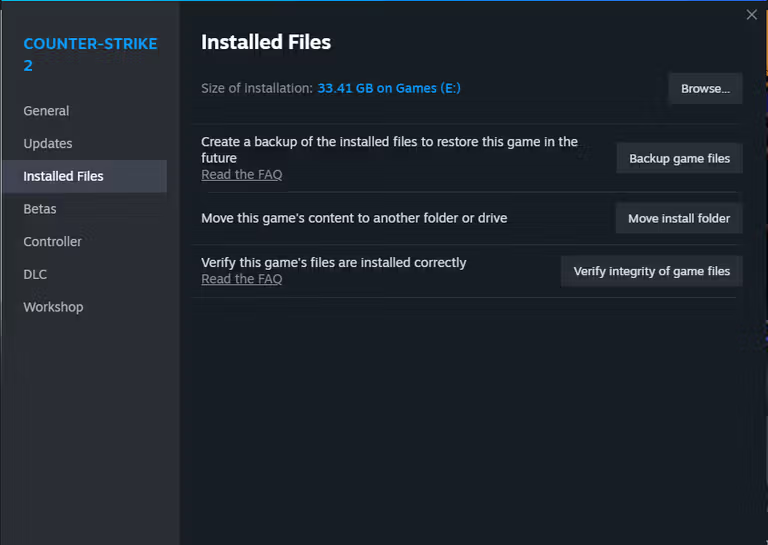Open Read the FAQ link under verify description
Screen dimensions: 768x545
tap(241, 280)
